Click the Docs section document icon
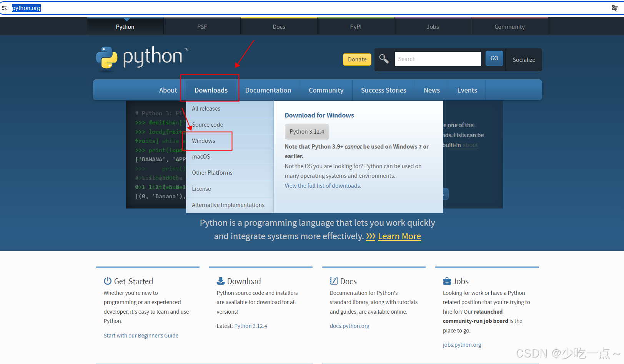The height and width of the screenshot is (364, 624). click(334, 281)
